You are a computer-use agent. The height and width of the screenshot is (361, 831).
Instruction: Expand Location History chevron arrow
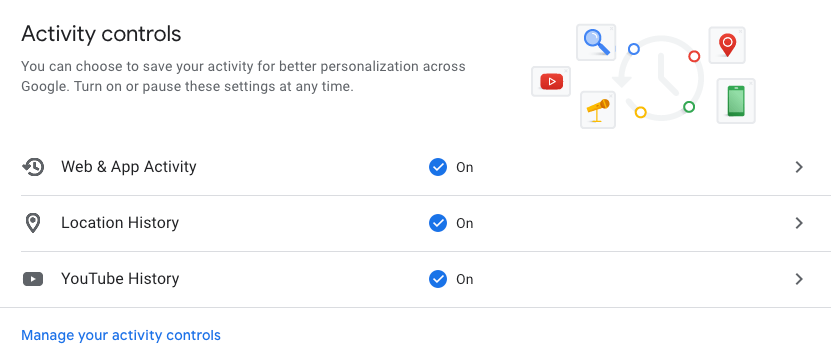click(799, 223)
